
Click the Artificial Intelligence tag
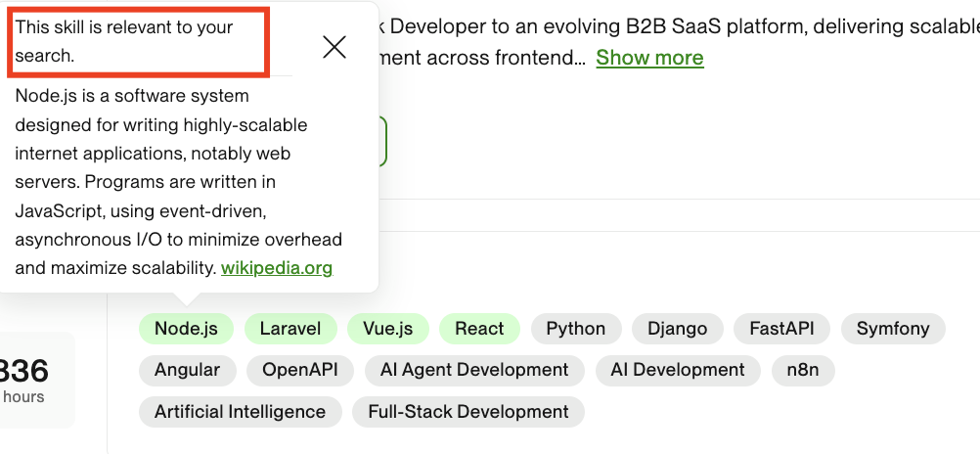click(x=240, y=412)
